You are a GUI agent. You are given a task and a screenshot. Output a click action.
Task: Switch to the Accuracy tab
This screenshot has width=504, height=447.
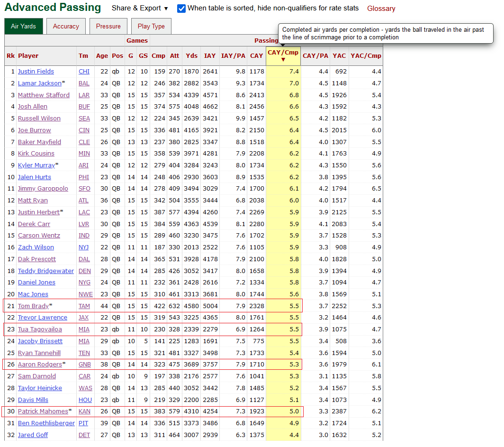(x=66, y=27)
